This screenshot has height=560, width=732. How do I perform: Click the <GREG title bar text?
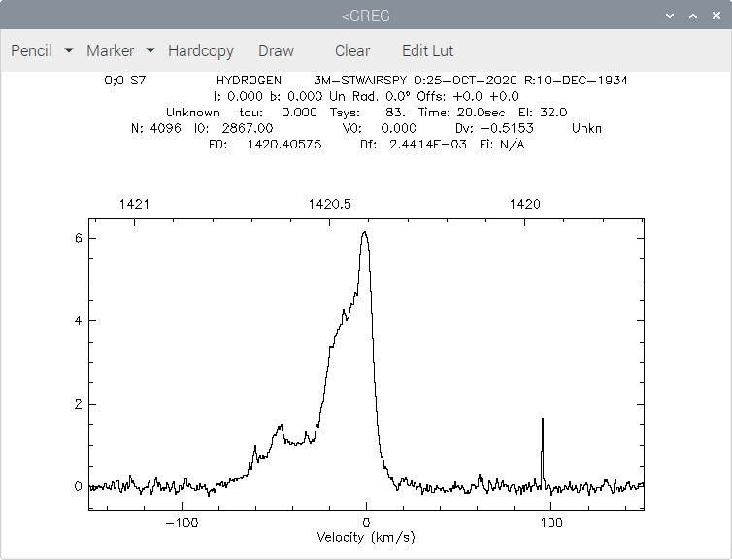(x=366, y=16)
